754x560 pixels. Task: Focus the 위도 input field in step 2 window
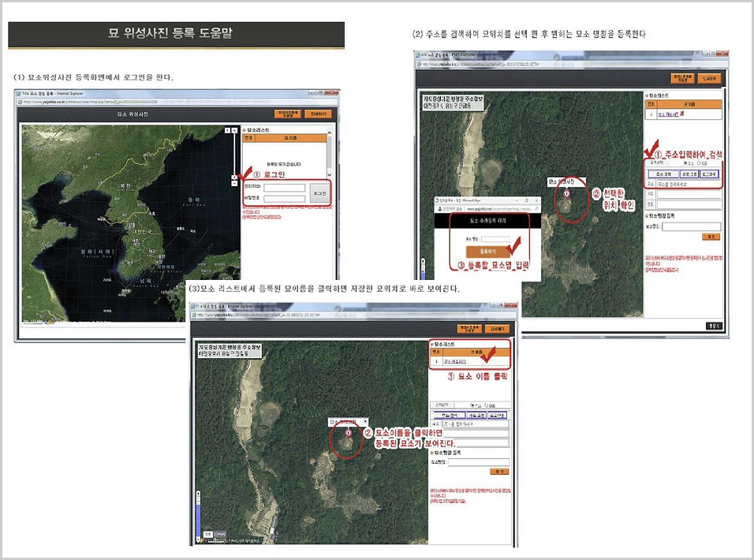(689, 194)
